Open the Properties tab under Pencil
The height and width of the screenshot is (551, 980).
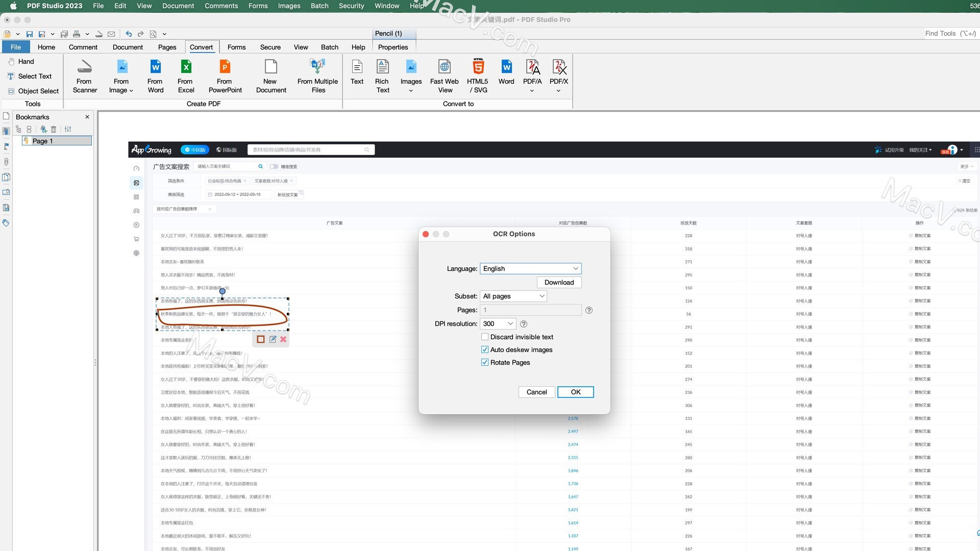[x=393, y=47]
